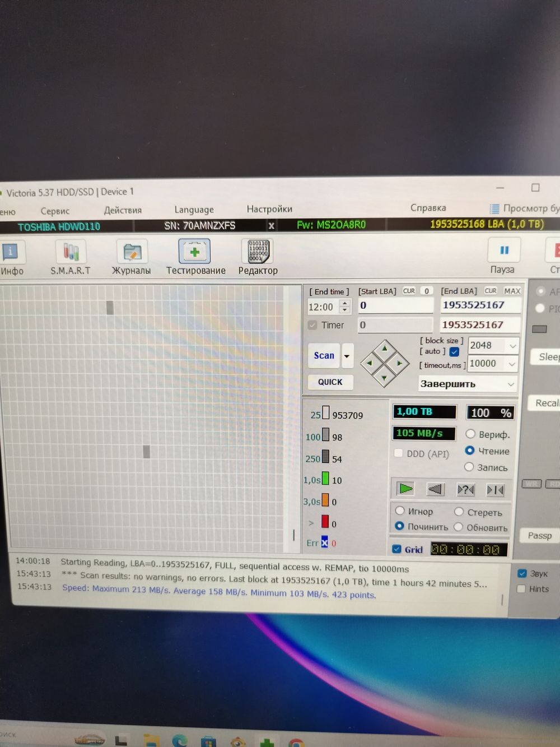The image size is (560, 747).
Task: Select the Игнор error action
Action: pyautogui.click(x=400, y=511)
